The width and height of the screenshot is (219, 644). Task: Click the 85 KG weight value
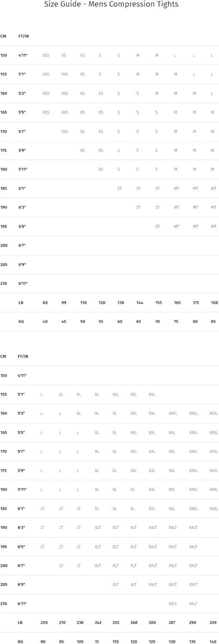(213, 322)
